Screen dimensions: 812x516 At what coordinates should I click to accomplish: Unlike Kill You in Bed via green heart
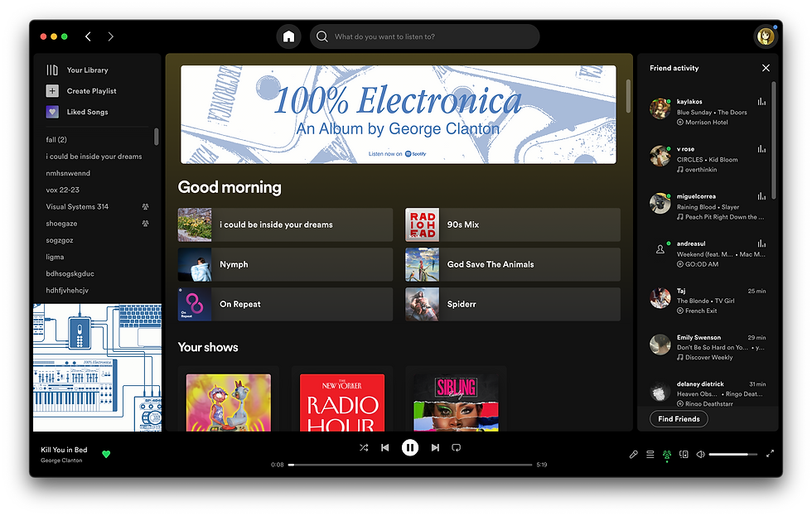(x=106, y=455)
